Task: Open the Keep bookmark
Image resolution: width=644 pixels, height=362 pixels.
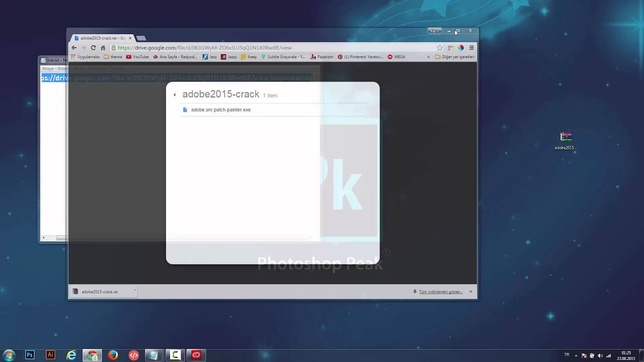Action: 249,57
